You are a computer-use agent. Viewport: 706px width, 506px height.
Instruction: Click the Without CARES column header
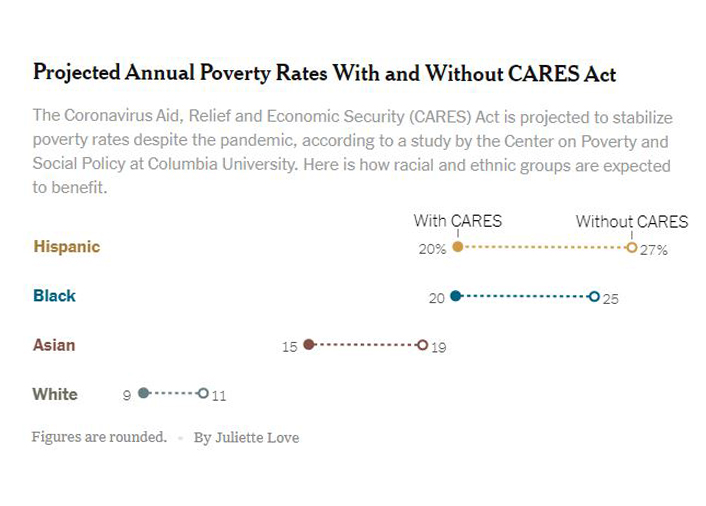click(x=632, y=221)
